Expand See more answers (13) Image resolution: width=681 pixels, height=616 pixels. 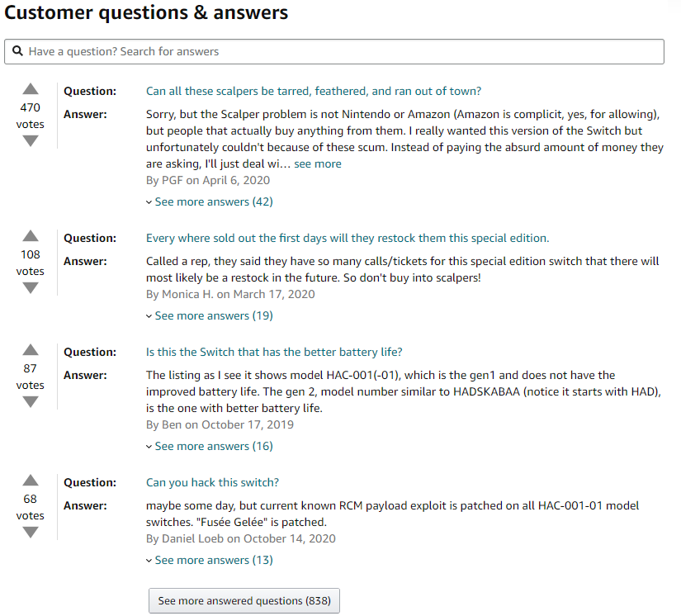[213, 560]
